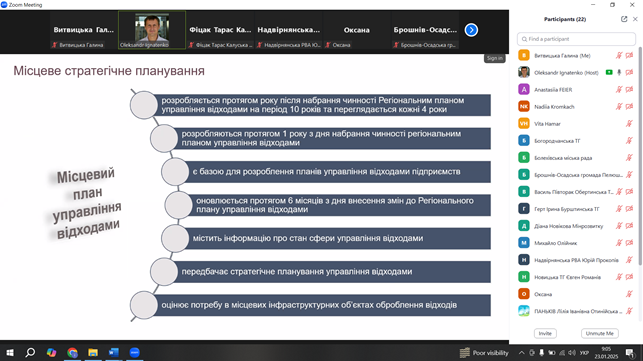Screen dimensions: 643x361
Task: Open Zoom app in taskbar
Action: tap(135, 352)
